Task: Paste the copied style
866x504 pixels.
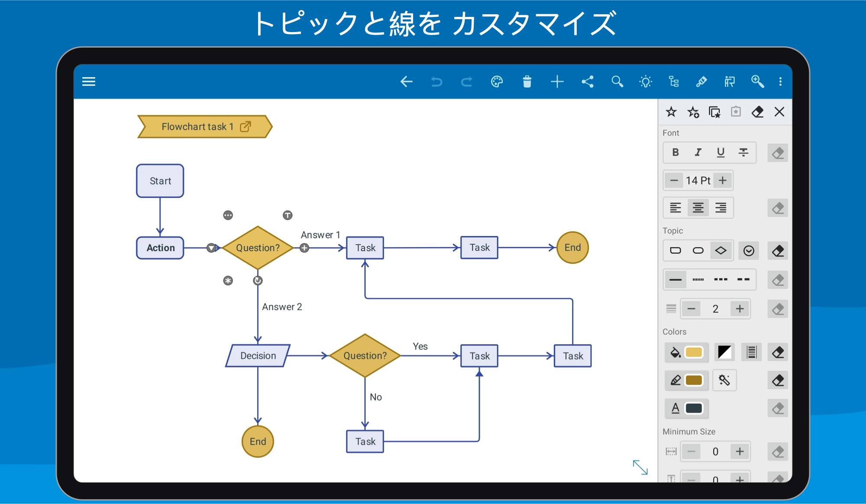Action: point(736,112)
